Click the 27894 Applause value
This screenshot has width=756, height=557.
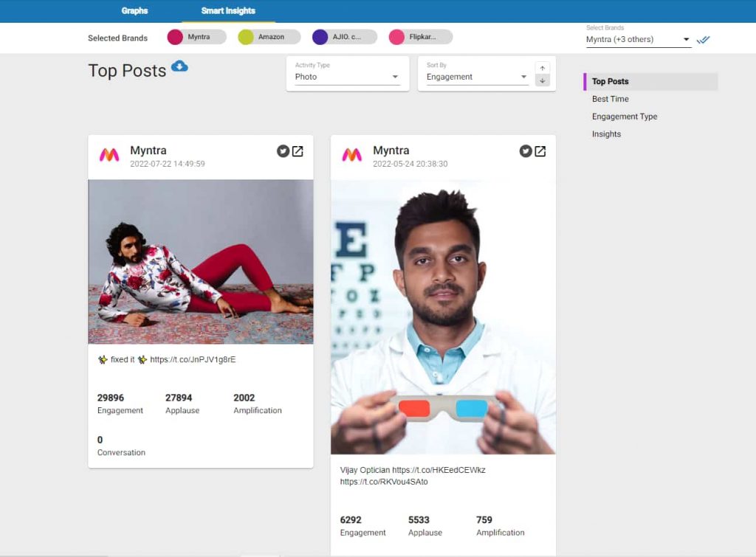[179, 398]
